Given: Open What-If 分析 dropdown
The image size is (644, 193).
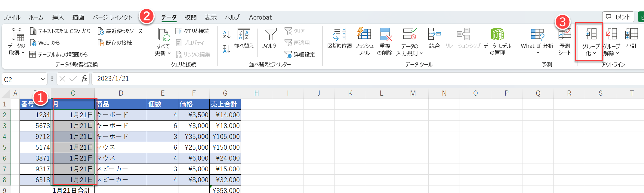Looking at the screenshot, I should pyautogui.click(x=537, y=41).
